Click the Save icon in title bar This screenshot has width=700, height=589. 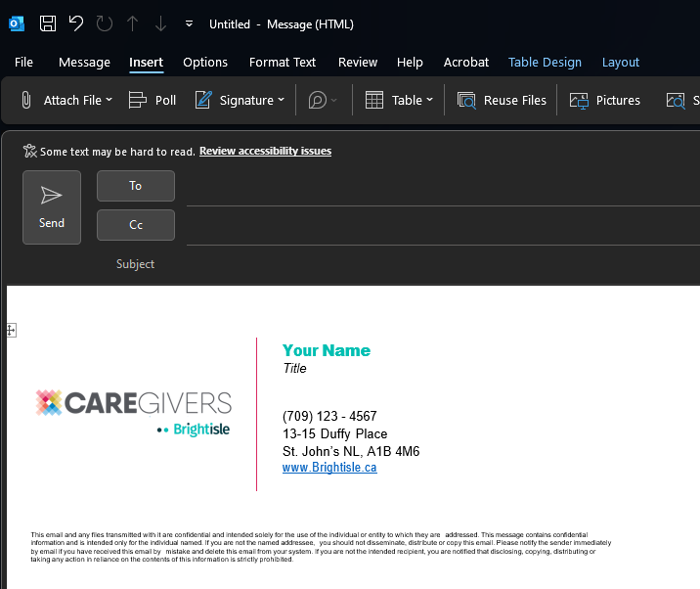point(48,23)
